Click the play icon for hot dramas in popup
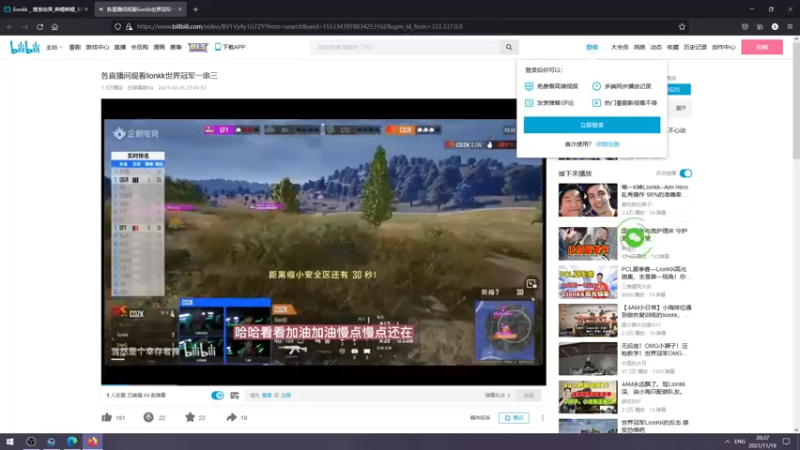The width and height of the screenshot is (800, 450). (x=596, y=103)
